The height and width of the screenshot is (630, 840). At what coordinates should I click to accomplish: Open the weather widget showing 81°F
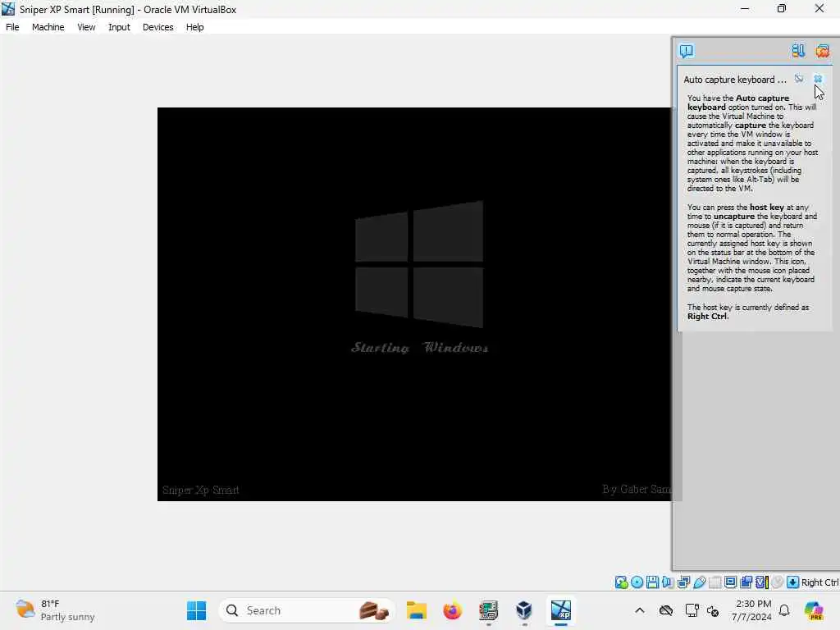[x=55, y=610]
